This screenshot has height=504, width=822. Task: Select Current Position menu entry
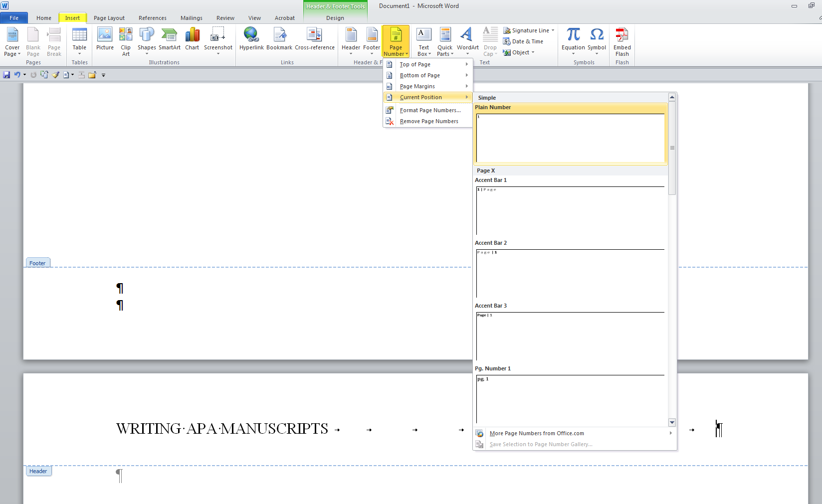point(427,97)
